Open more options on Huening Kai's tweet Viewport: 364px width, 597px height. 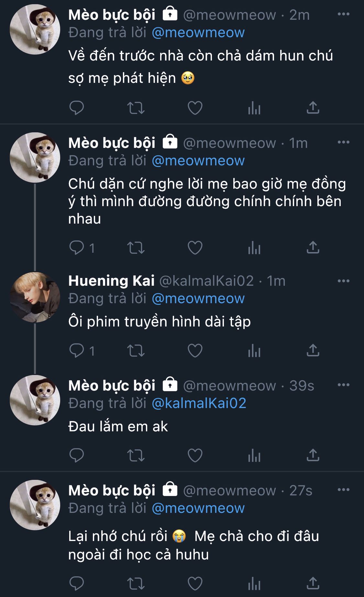tap(343, 281)
